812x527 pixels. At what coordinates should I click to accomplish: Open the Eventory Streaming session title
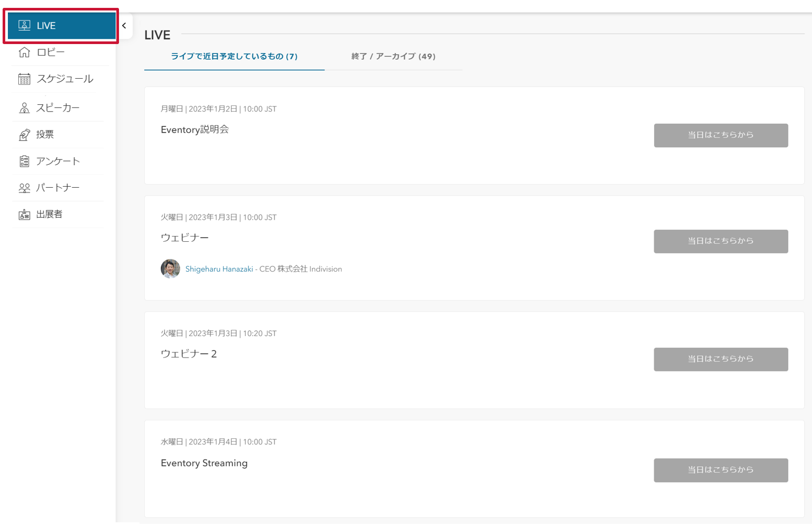coord(204,463)
